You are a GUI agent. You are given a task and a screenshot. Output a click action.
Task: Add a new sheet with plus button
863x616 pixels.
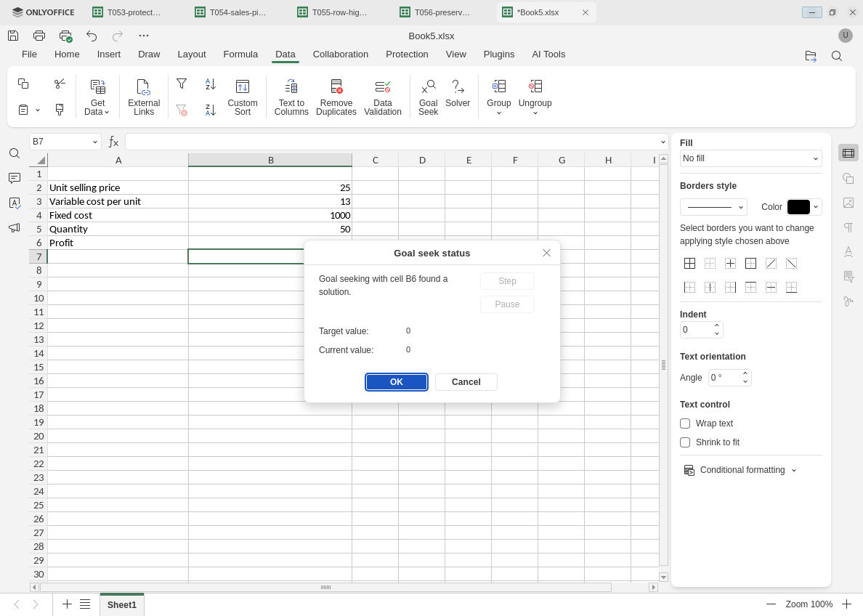tap(67, 604)
